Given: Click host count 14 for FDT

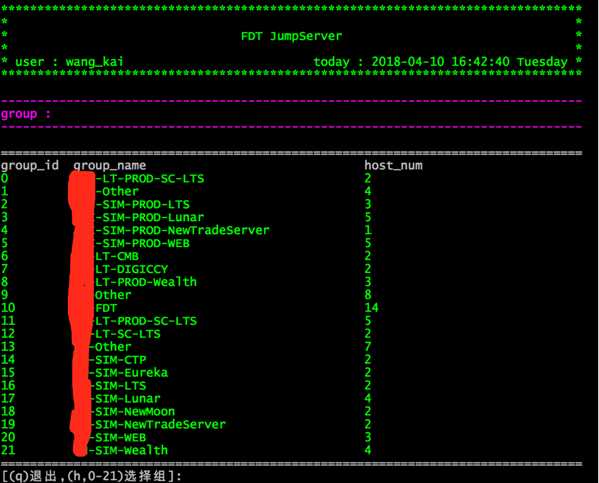Looking at the screenshot, I should [371, 308].
